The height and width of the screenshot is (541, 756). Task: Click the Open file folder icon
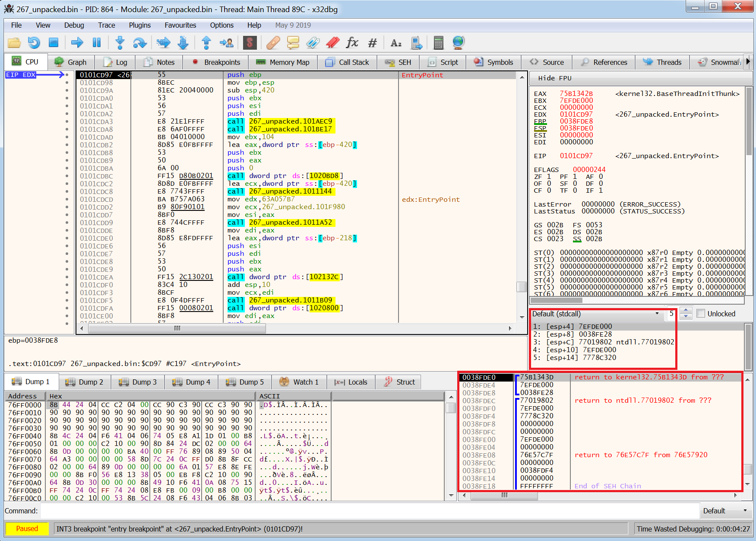pos(14,42)
